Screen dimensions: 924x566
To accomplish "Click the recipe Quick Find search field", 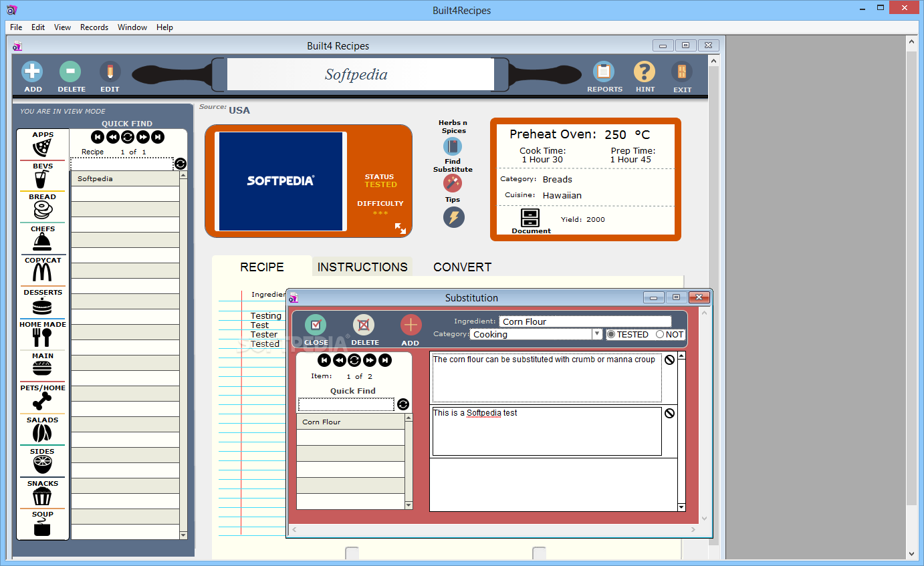I will click(x=122, y=164).
